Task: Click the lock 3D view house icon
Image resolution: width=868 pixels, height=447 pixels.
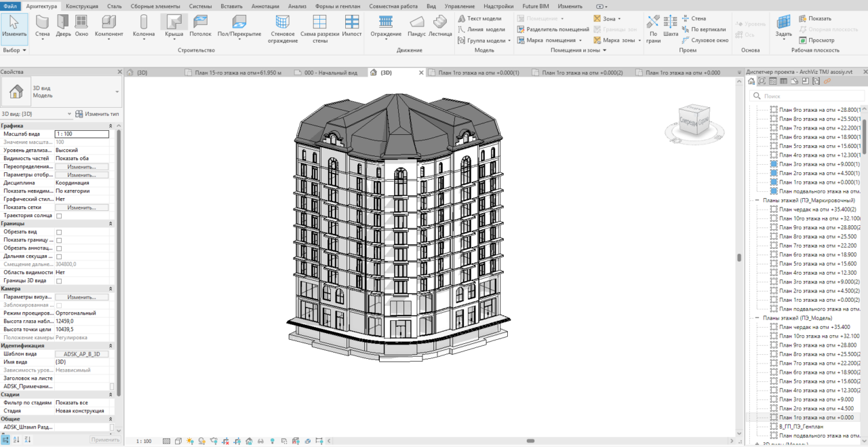Action: coord(249,441)
